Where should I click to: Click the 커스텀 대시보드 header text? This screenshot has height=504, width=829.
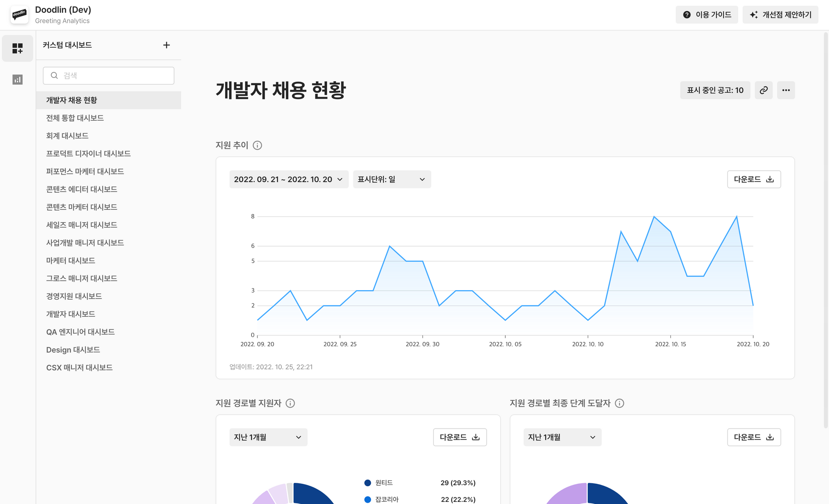(x=67, y=45)
